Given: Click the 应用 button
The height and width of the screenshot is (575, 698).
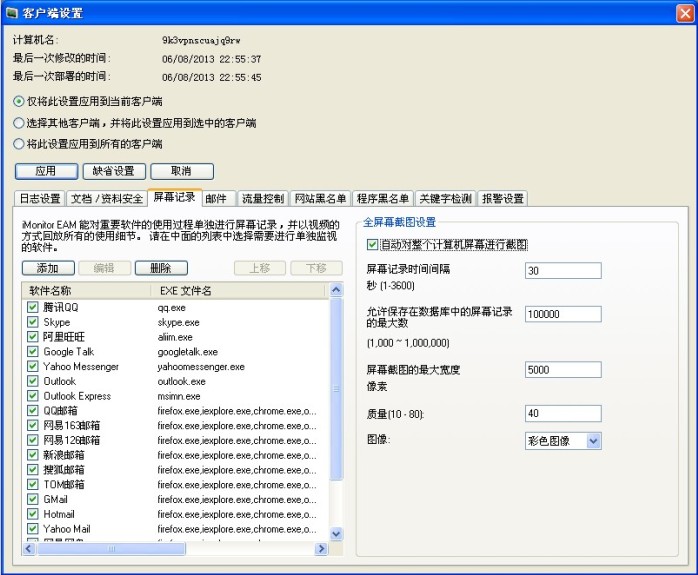Looking at the screenshot, I should 46,171.
